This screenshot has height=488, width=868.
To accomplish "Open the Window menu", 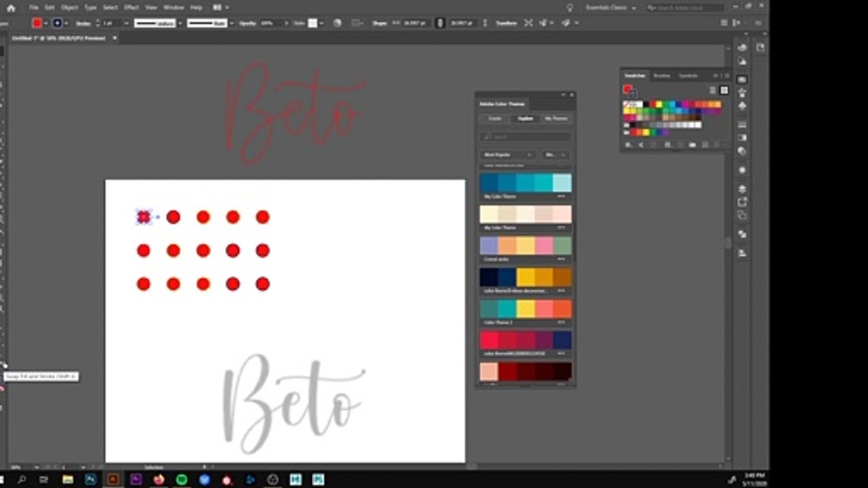I will [x=174, y=7].
